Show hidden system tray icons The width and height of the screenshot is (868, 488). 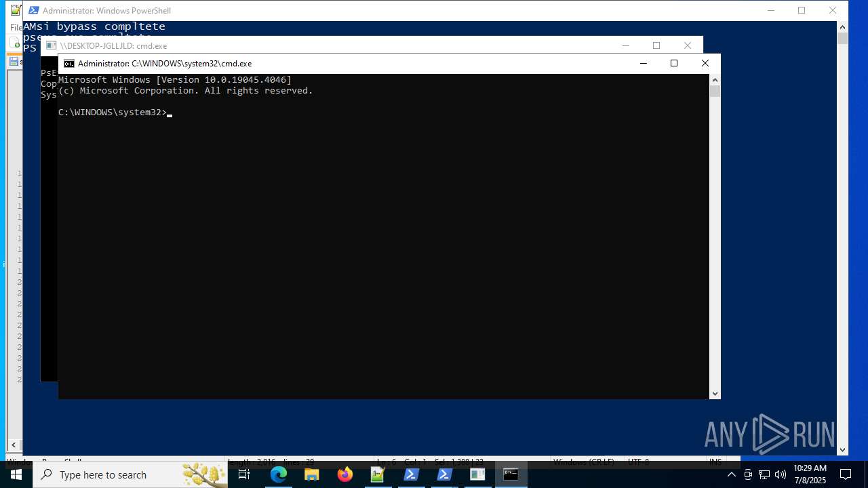[x=732, y=474]
